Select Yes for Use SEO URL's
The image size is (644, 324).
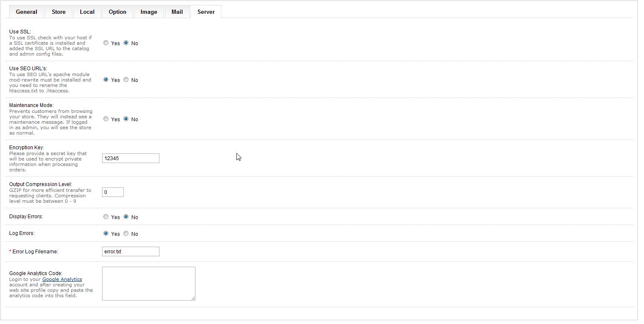[106, 80]
